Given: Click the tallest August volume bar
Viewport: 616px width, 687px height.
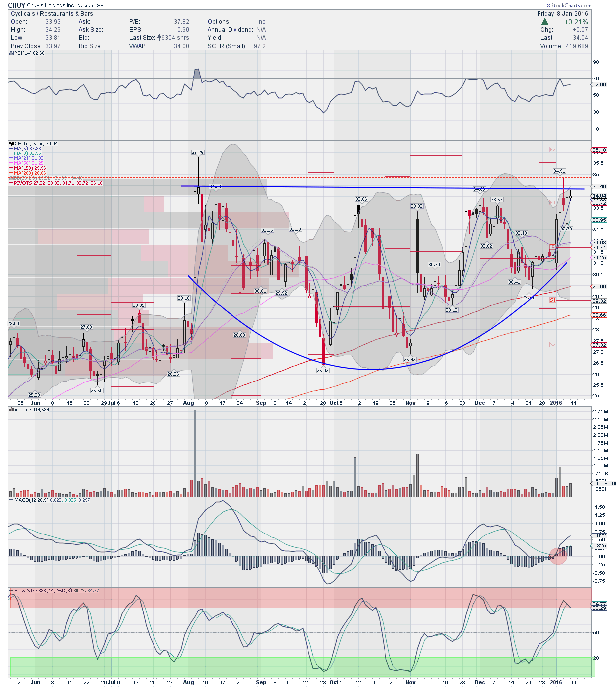Looking at the screenshot, I should [195, 453].
